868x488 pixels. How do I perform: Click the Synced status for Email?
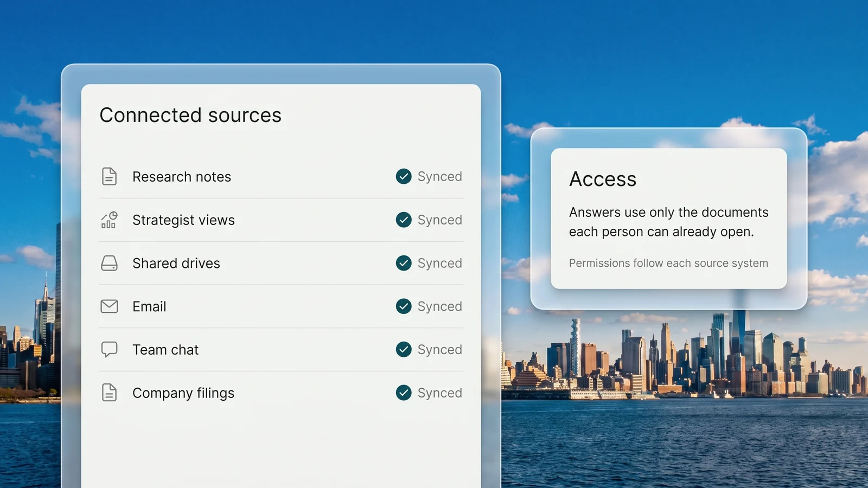[x=440, y=307]
